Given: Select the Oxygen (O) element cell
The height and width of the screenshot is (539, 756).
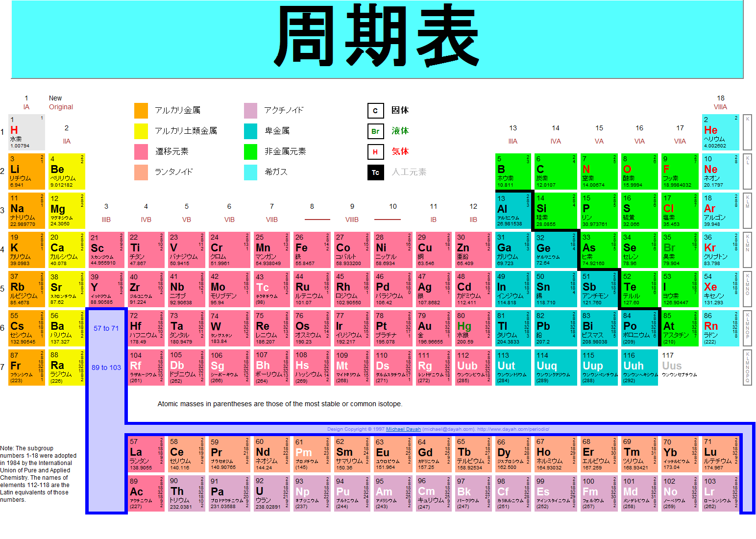Looking at the screenshot, I should 639,171.
